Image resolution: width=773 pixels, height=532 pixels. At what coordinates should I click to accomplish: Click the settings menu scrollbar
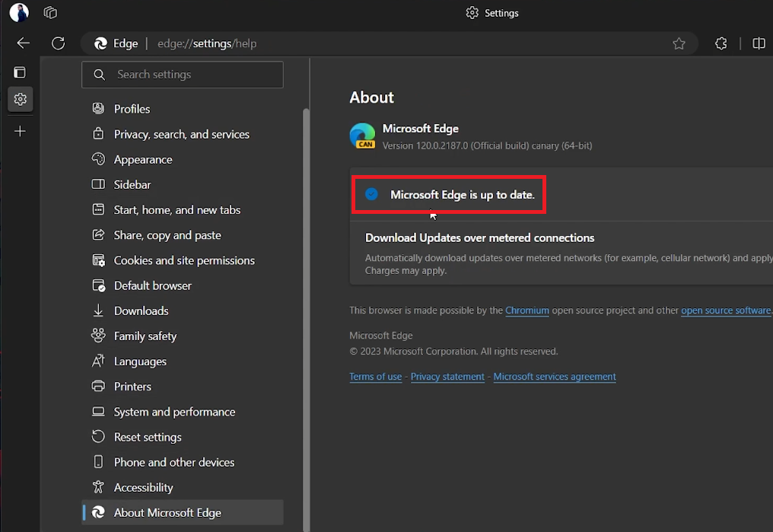(x=306, y=320)
